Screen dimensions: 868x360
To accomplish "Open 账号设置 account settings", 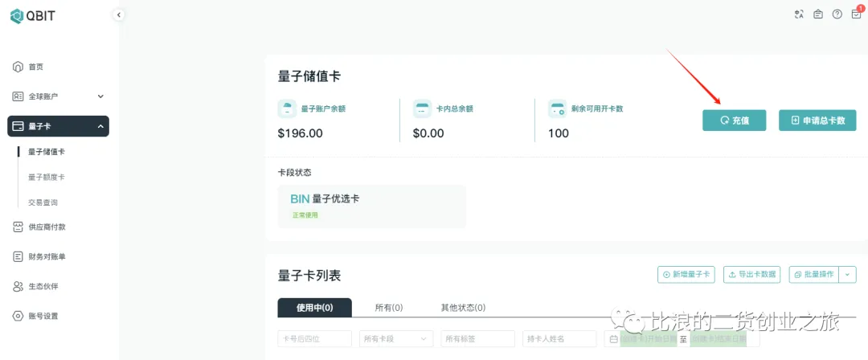I will click(43, 316).
